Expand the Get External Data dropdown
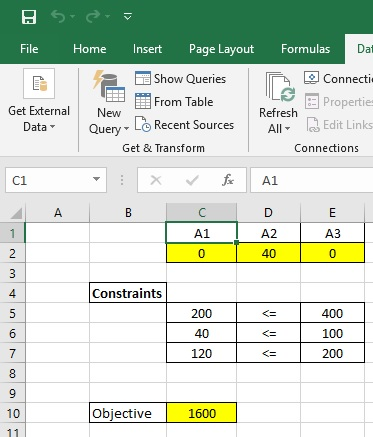The image size is (373, 437). [x=53, y=127]
